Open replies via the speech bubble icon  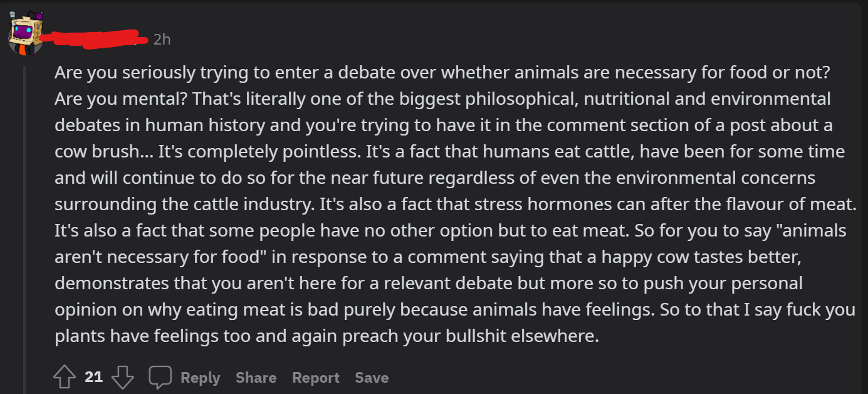click(160, 376)
